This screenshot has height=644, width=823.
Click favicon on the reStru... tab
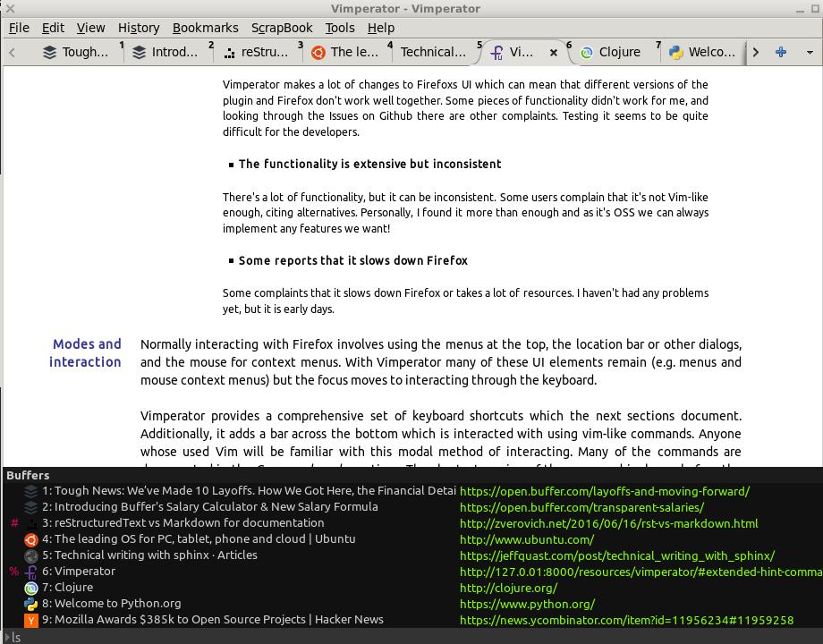pyautogui.click(x=229, y=53)
